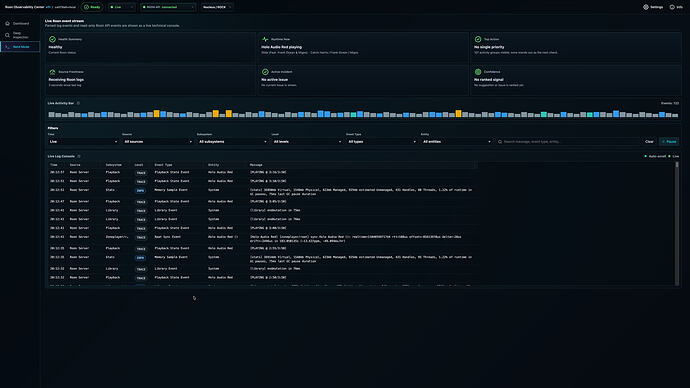The image size is (690, 388).
Task: Open the Holo Audio Red playing card
Action: click(x=363, y=46)
